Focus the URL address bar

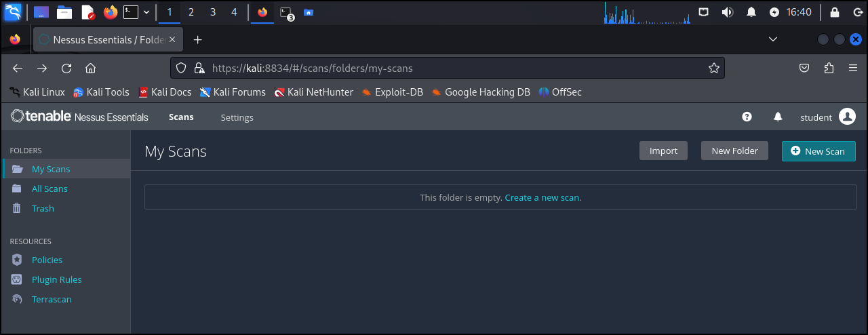coord(448,68)
